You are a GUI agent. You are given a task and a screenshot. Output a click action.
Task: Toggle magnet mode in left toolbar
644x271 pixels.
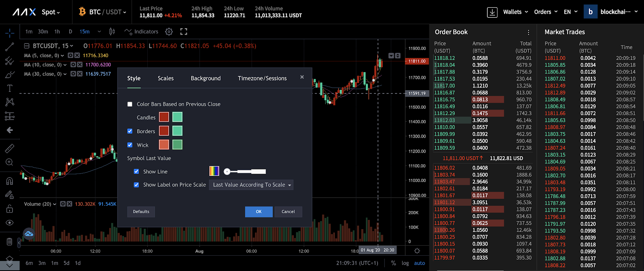[x=10, y=181]
